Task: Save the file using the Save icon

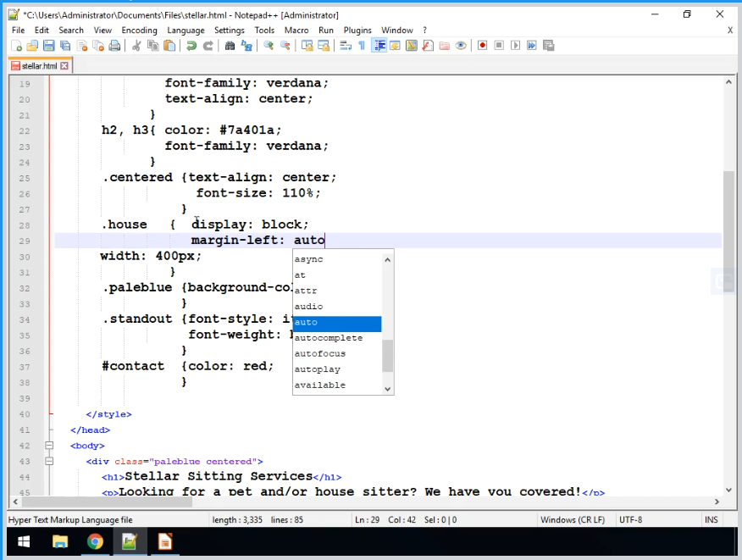Action: pyautogui.click(x=48, y=46)
